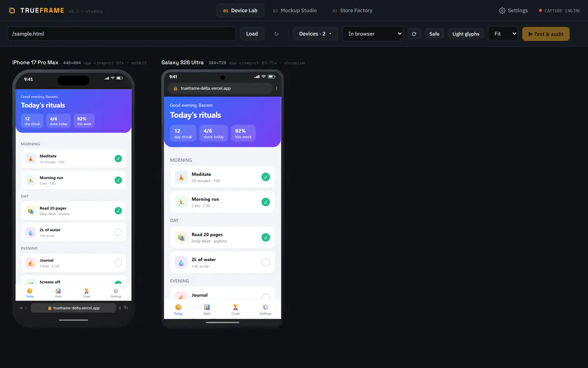This screenshot has width=588, height=368.
Task: Open the Devices · 2 dropdown
Action: 316,34
